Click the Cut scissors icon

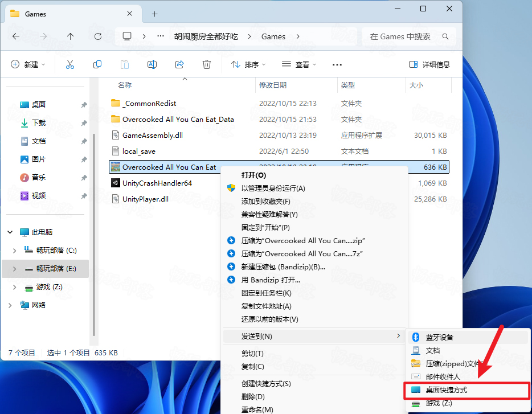[x=70, y=64]
